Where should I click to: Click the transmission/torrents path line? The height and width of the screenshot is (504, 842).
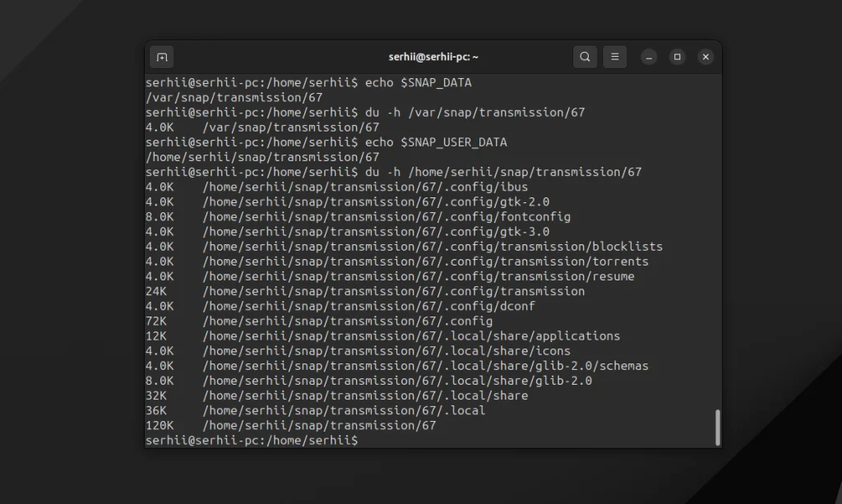425,261
